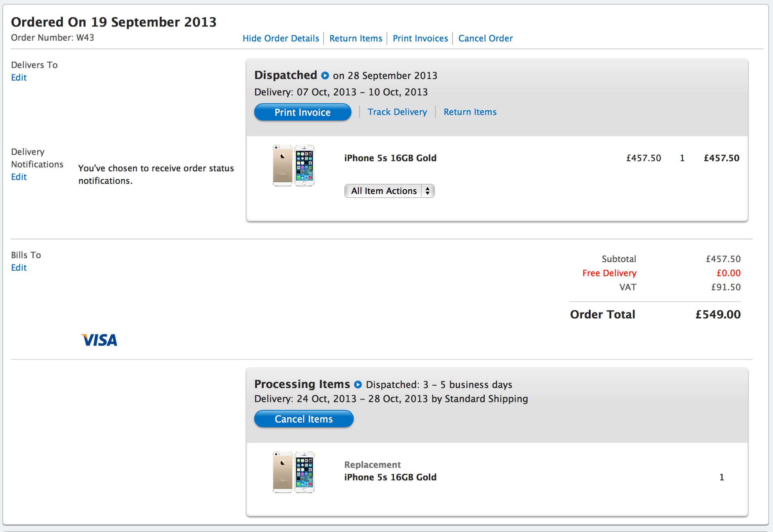This screenshot has height=532, width=773.
Task: Click Track Delivery link
Action: pyautogui.click(x=397, y=112)
